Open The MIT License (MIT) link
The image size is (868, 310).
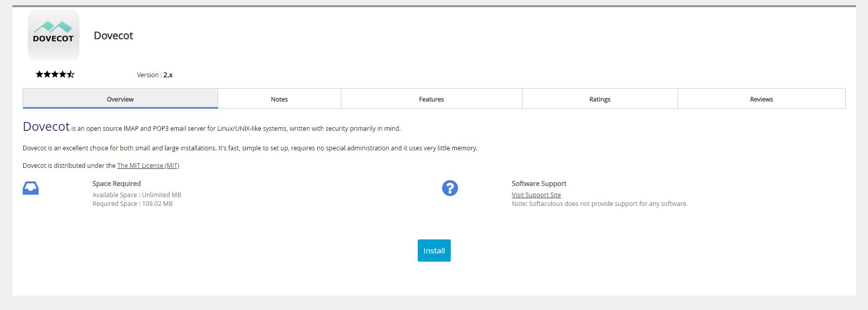[148, 166]
